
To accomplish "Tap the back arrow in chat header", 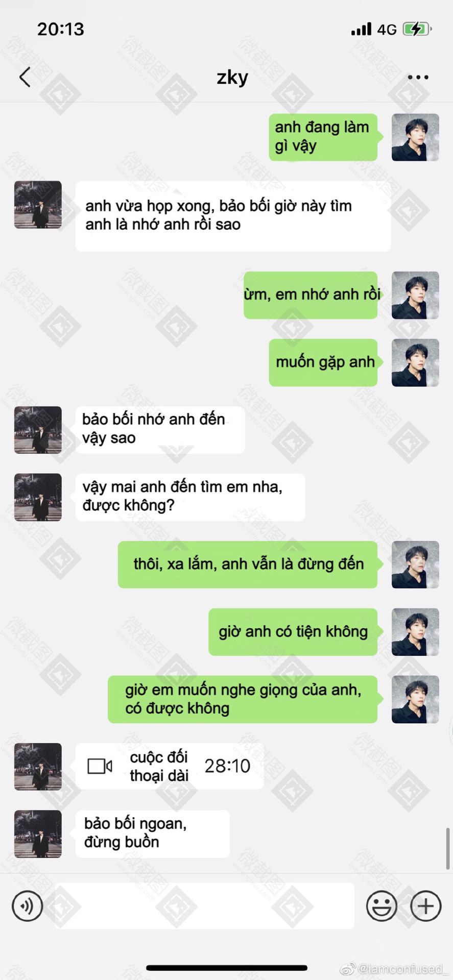I will 25,77.
